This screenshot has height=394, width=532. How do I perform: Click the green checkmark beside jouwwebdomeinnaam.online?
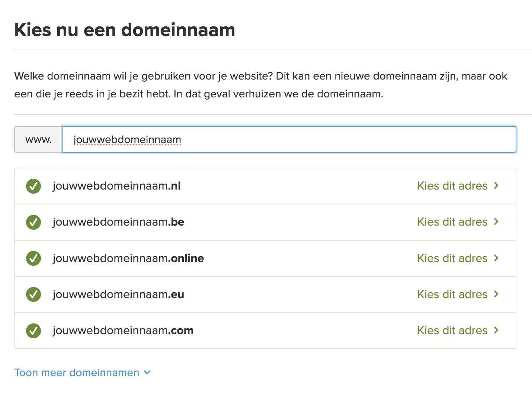[x=33, y=258]
